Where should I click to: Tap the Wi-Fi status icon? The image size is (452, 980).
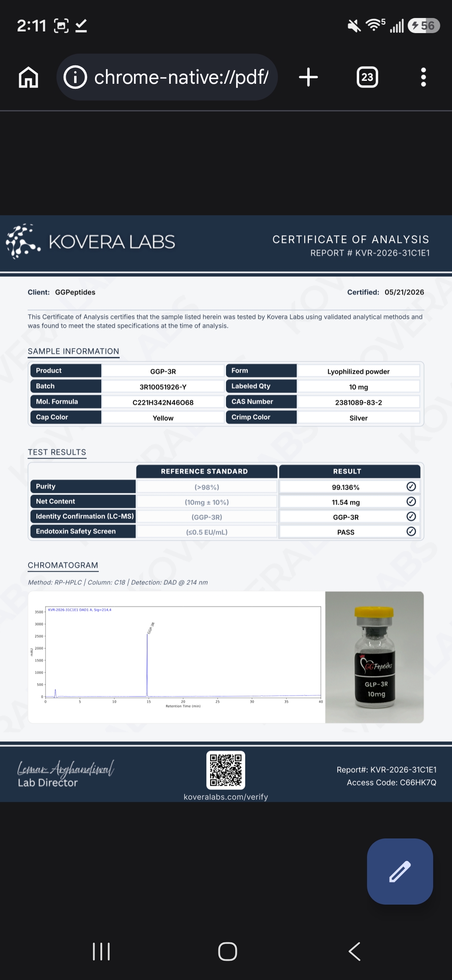[375, 25]
